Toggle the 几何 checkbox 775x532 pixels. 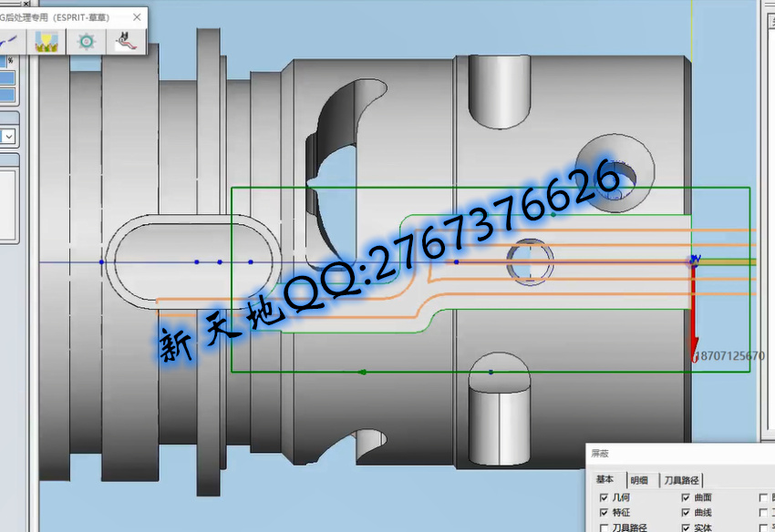pyautogui.click(x=604, y=498)
